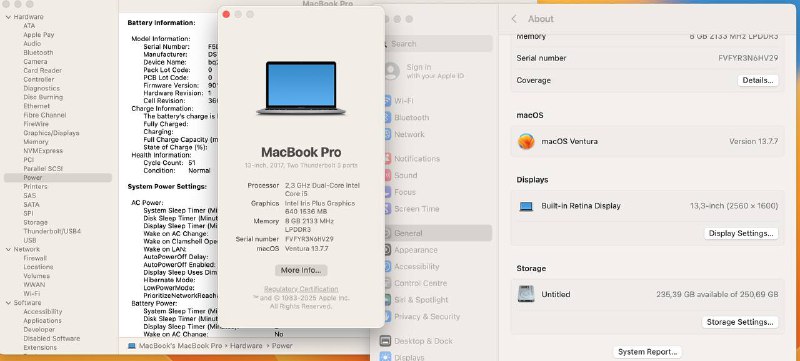Select Ethernet in hardware list

(x=37, y=106)
